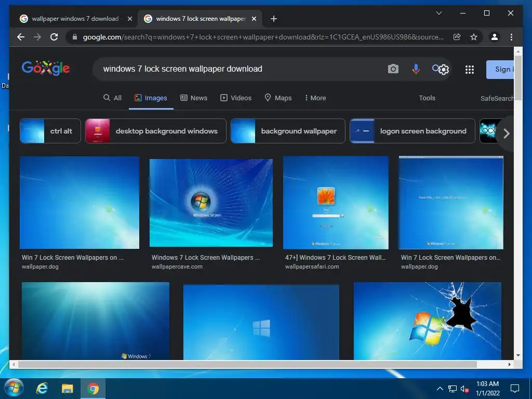Open the Maps results tab
The height and width of the screenshot is (399, 532).
point(278,98)
